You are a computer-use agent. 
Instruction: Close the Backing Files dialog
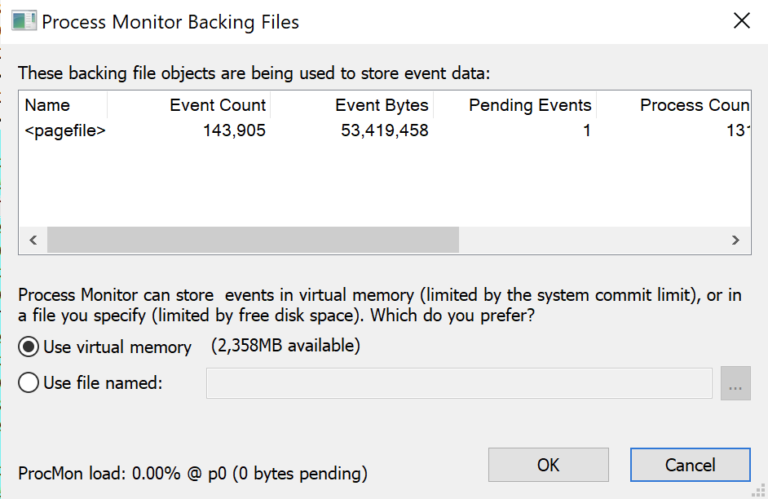[x=741, y=21]
